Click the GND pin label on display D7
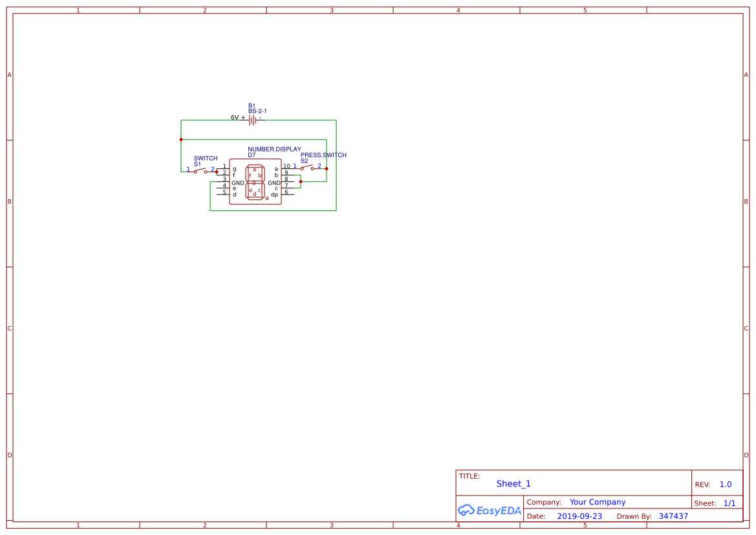Image resolution: width=756 pixels, height=535 pixels. click(238, 182)
